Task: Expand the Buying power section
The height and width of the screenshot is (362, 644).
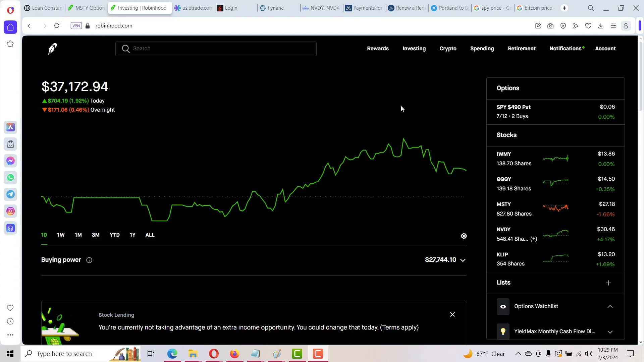Action: pyautogui.click(x=463, y=260)
